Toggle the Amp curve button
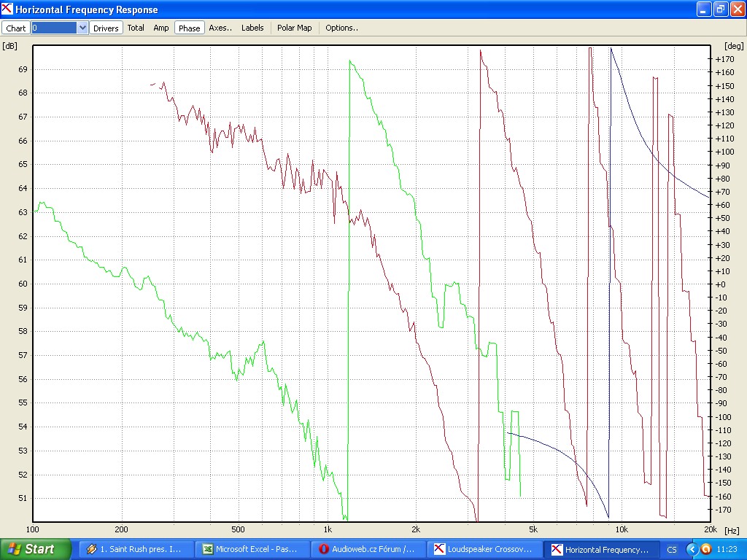Viewport: 747px width, 560px height. pyautogui.click(x=161, y=28)
